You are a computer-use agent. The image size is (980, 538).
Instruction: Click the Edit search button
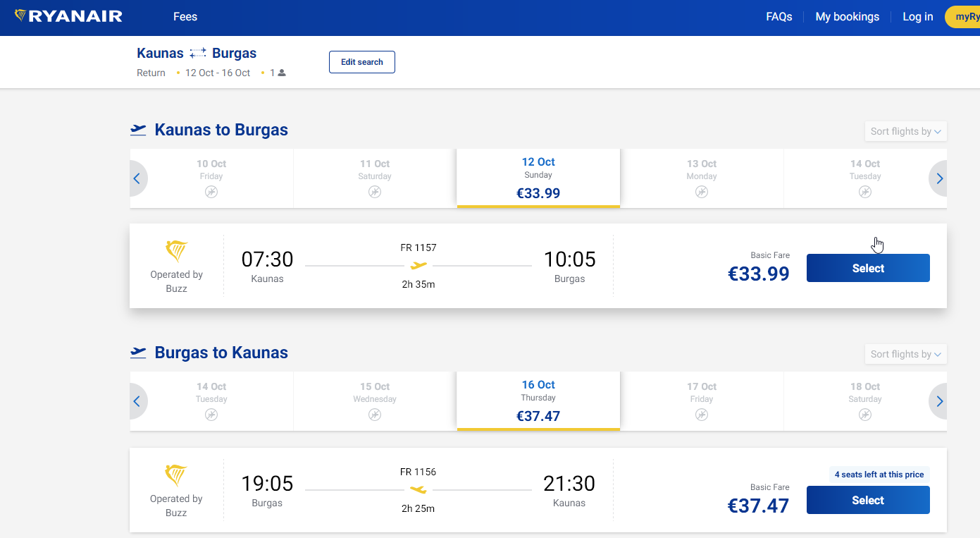point(362,62)
